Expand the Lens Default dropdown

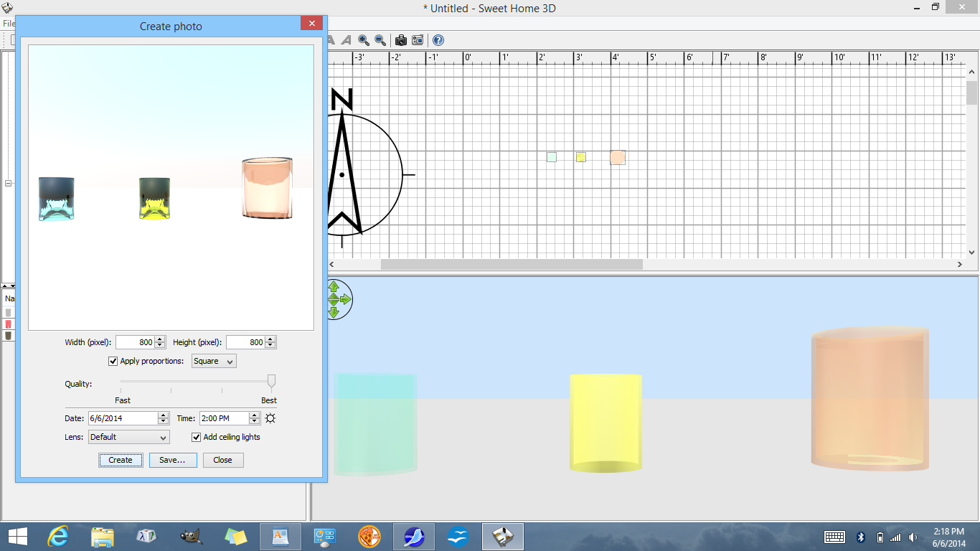point(129,437)
